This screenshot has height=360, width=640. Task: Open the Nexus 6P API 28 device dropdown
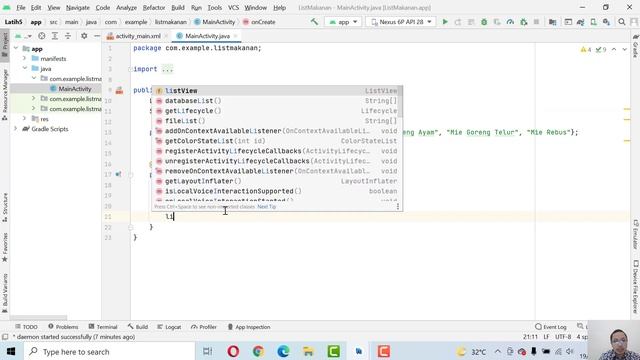point(401,22)
